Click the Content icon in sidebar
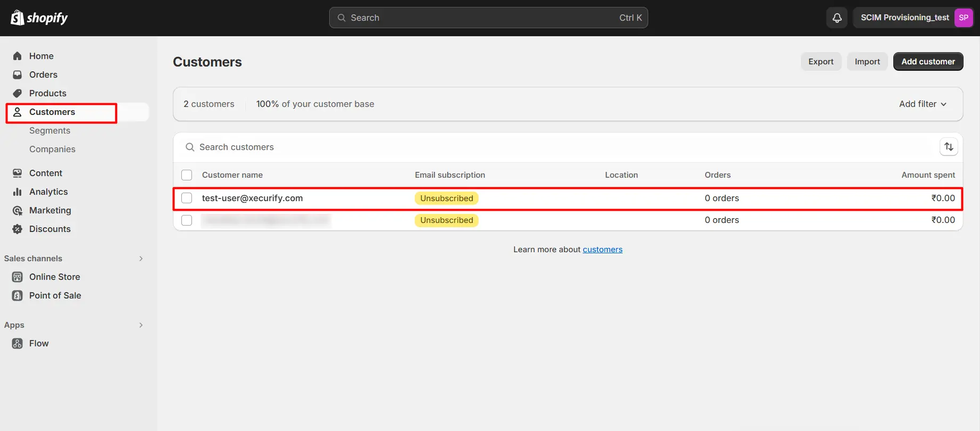The width and height of the screenshot is (980, 431). pyautogui.click(x=18, y=173)
